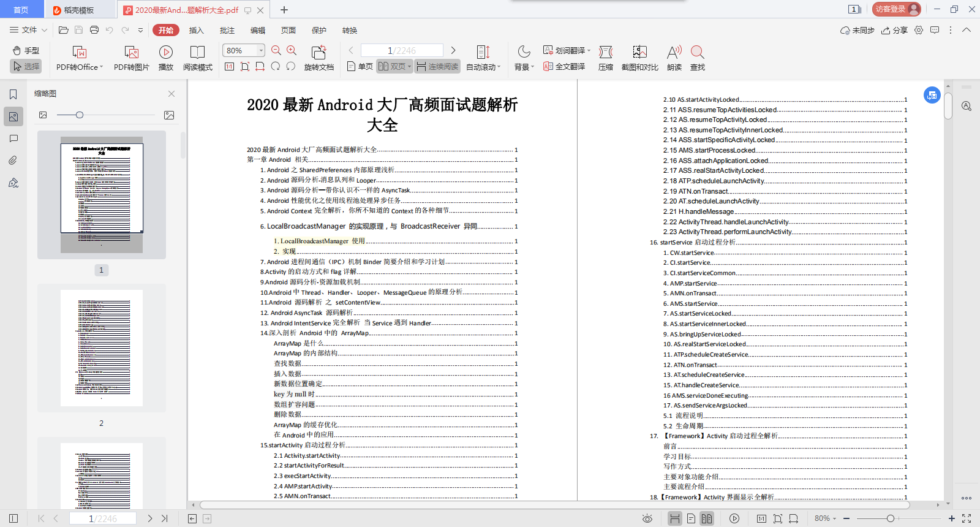This screenshot has height=527, width=980.
Task: Click the 压缩 compress tool
Action: click(606, 58)
